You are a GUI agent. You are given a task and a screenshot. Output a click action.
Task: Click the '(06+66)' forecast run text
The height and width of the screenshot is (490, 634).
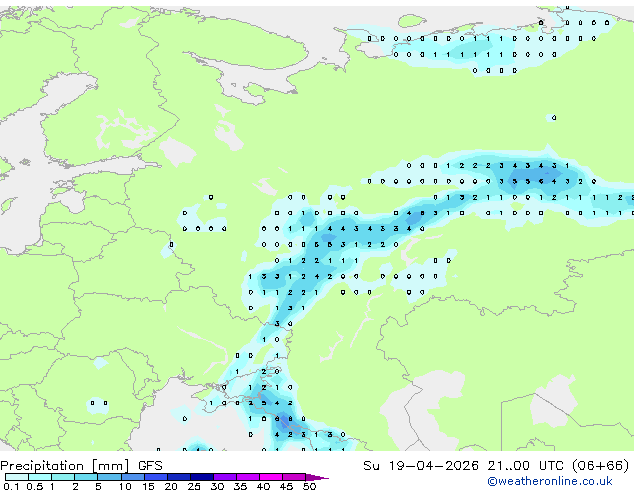601,466
